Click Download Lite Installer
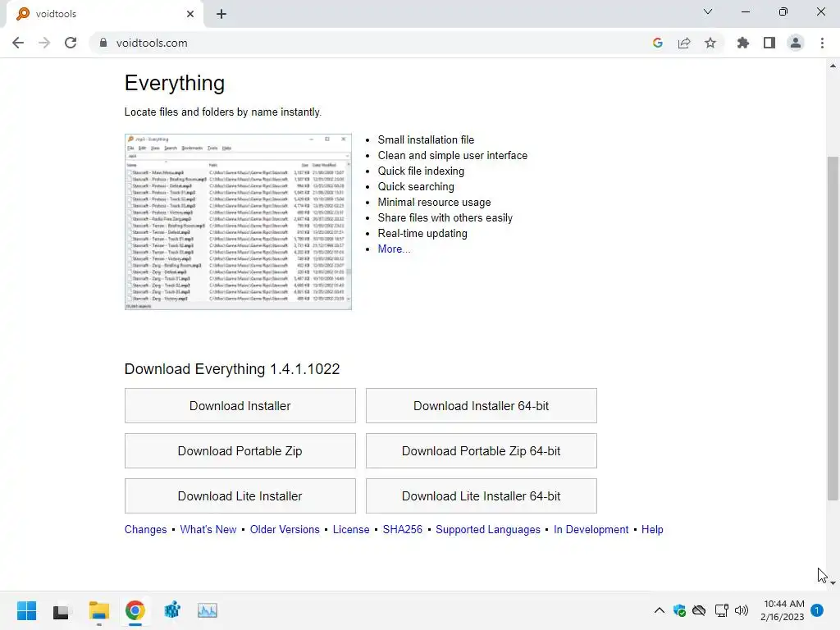Image resolution: width=840 pixels, height=630 pixels. coord(240,496)
